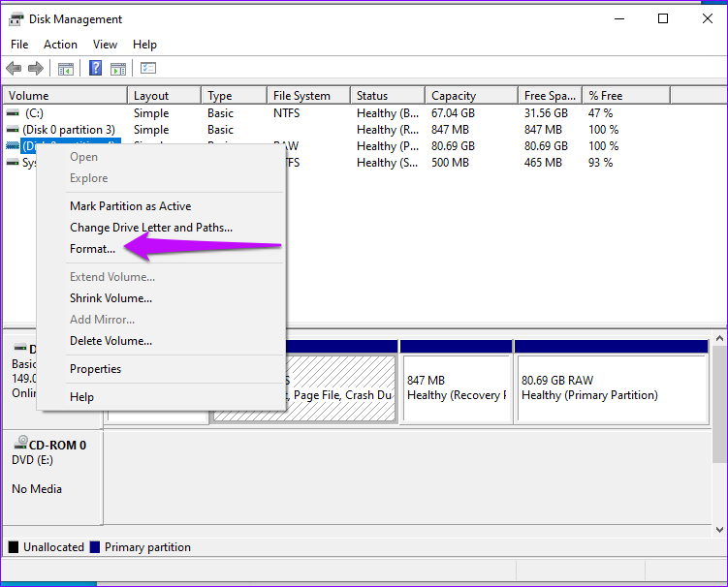This screenshot has height=587, width=728.
Task: Close the Disk Management window
Action: click(707, 18)
